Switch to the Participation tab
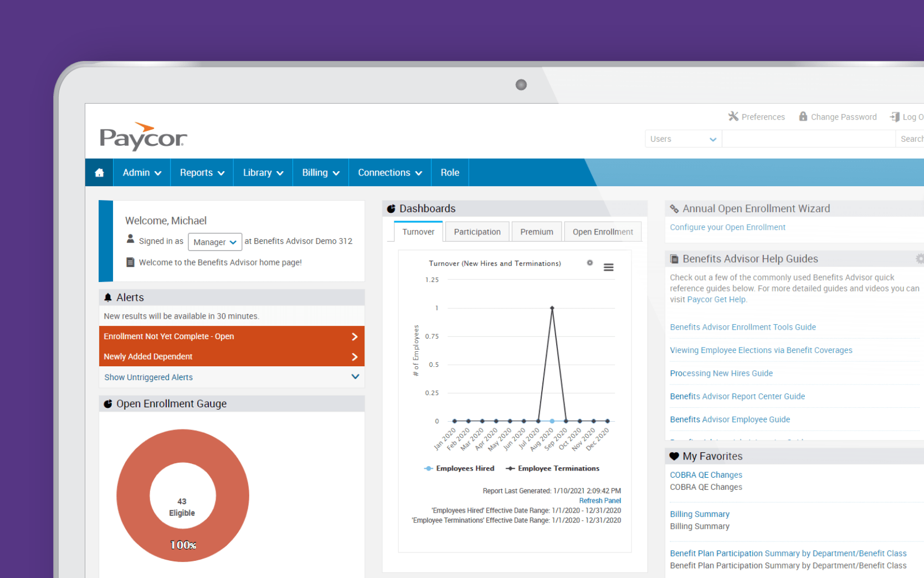The height and width of the screenshot is (578, 924). click(477, 232)
